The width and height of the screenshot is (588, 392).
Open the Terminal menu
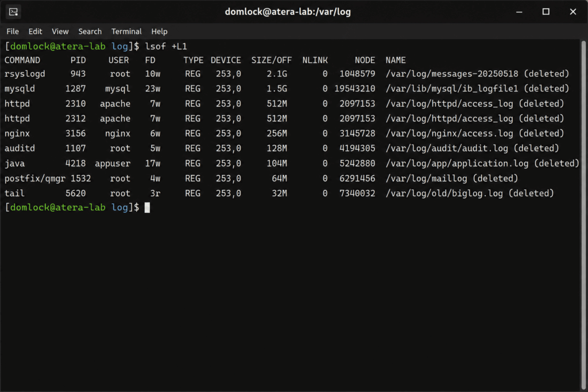[126, 32]
